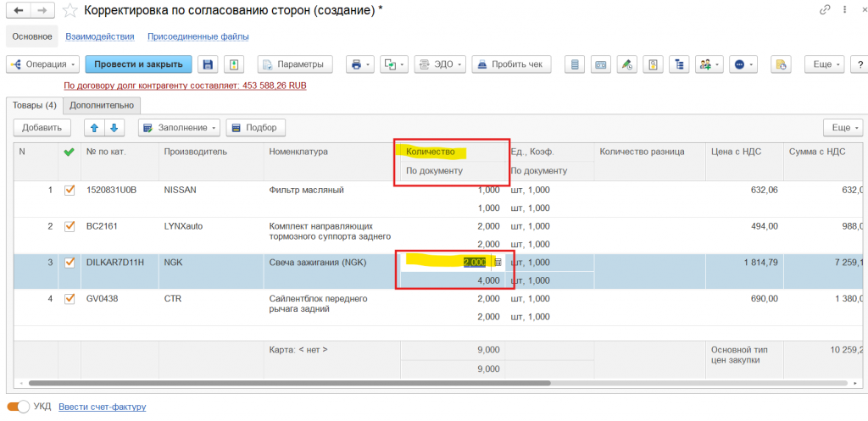Uncheck the NISSAN row checkbox
This screenshot has height=421, width=868.
70,191
